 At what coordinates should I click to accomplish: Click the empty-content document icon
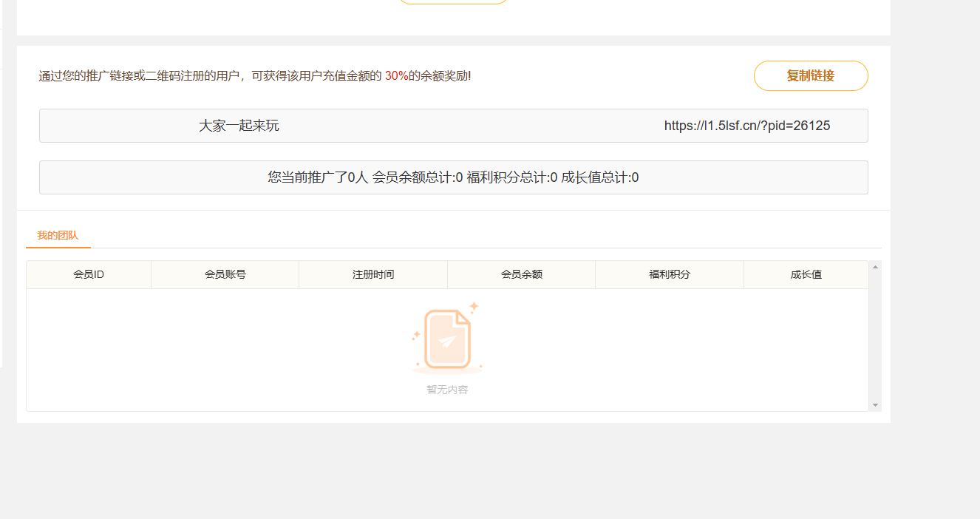(447, 339)
